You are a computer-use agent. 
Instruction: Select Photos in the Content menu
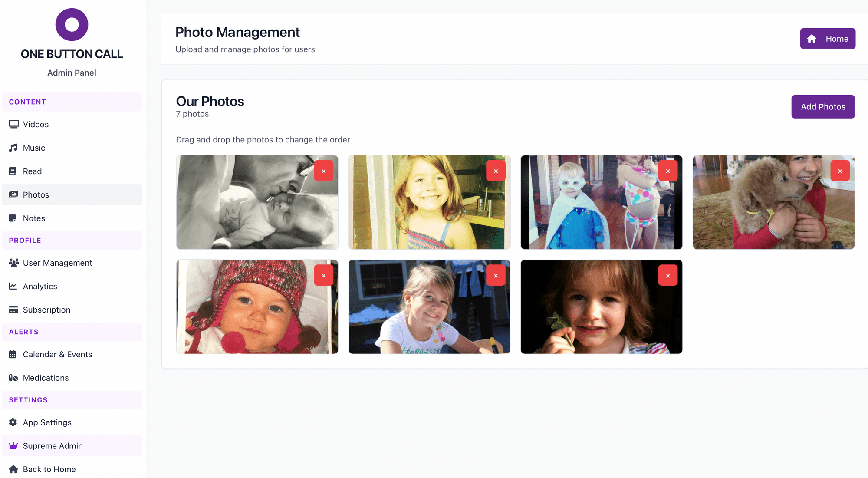coord(36,194)
